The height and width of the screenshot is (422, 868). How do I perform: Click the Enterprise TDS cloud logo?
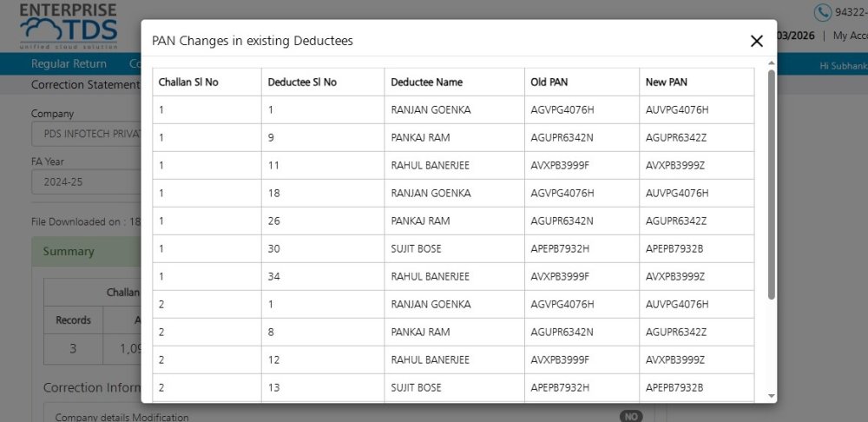68,26
